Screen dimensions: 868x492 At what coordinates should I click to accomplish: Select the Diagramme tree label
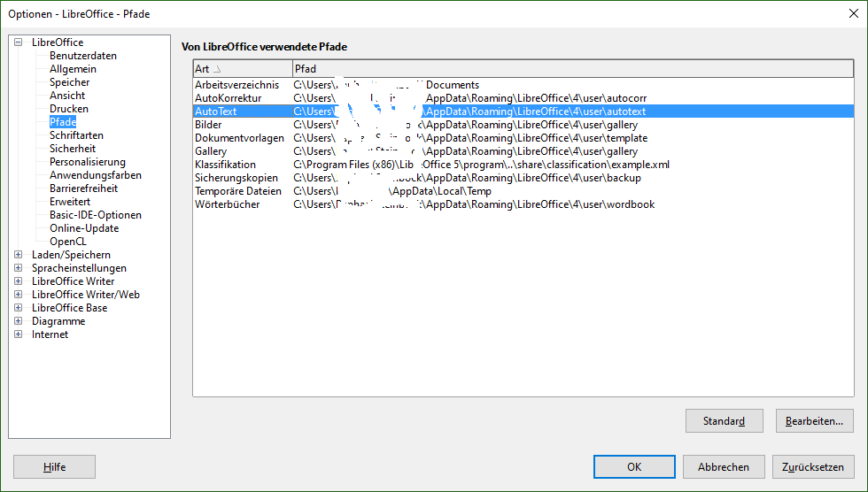tap(58, 320)
